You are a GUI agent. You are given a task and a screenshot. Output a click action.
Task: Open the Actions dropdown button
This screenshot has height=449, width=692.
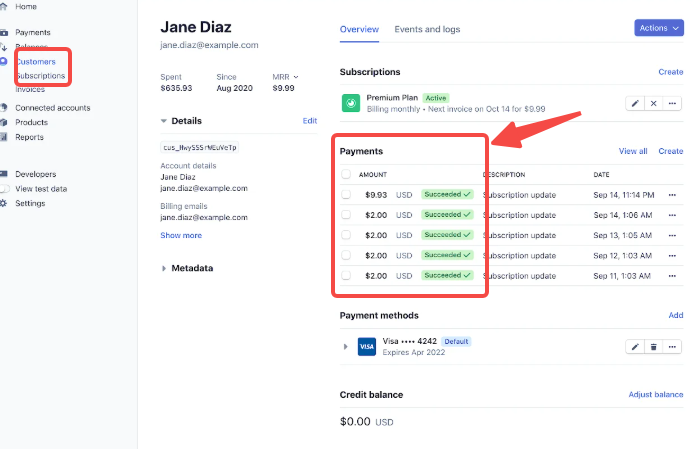click(658, 28)
